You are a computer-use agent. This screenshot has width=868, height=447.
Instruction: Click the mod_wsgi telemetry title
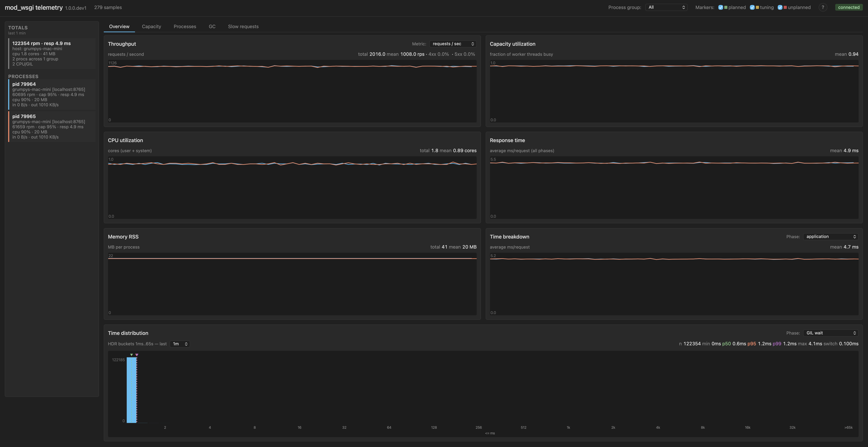[x=34, y=7]
